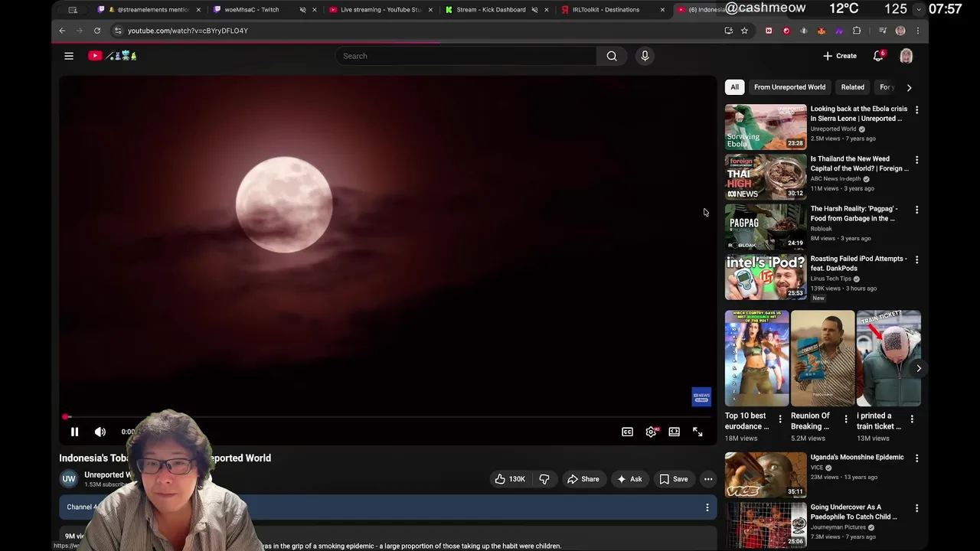Screen dimensions: 980x551
Task: Open the YouTube notifications bell
Action: (878, 56)
